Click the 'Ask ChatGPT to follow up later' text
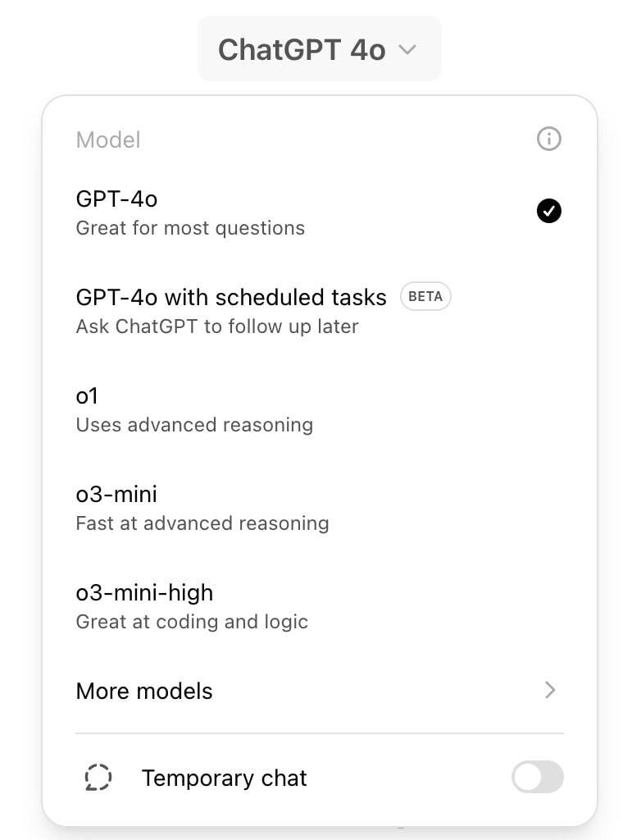Viewport: 641px width, 840px height. click(217, 326)
